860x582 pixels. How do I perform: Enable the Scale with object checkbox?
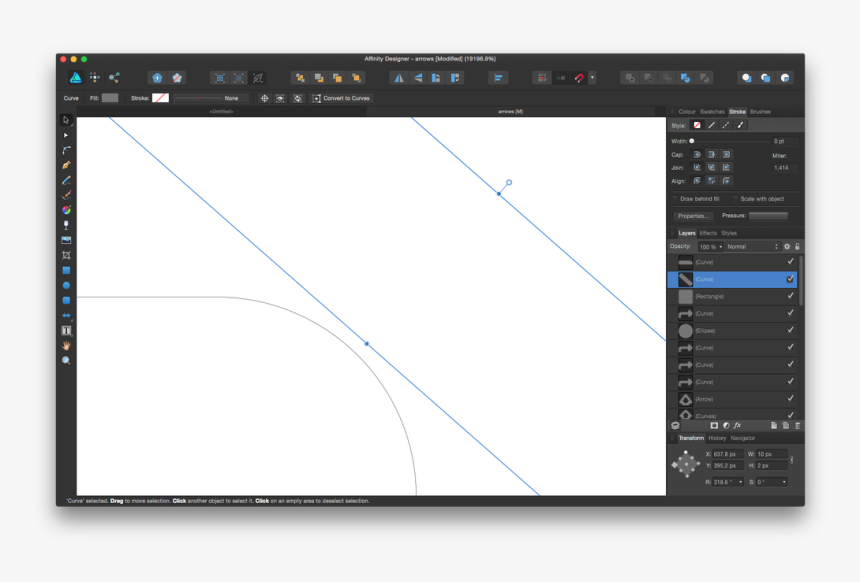pyautogui.click(x=736, y=199)
